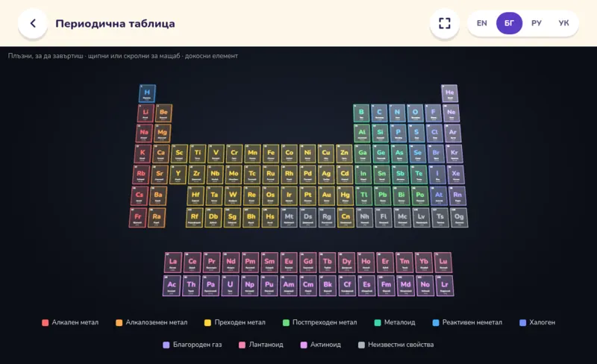
Task: Go back using the arrow button
Action: coord(33,24)
